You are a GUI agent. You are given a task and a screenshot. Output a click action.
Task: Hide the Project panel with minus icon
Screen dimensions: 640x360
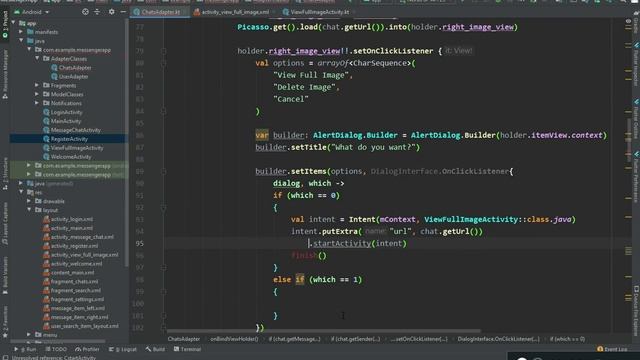click(123, 12)
